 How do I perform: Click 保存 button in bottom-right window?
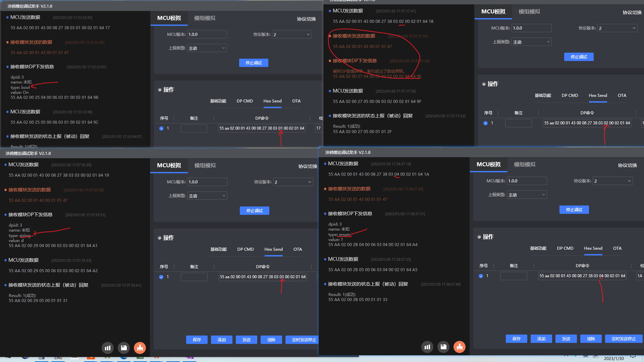coord(517,339)
